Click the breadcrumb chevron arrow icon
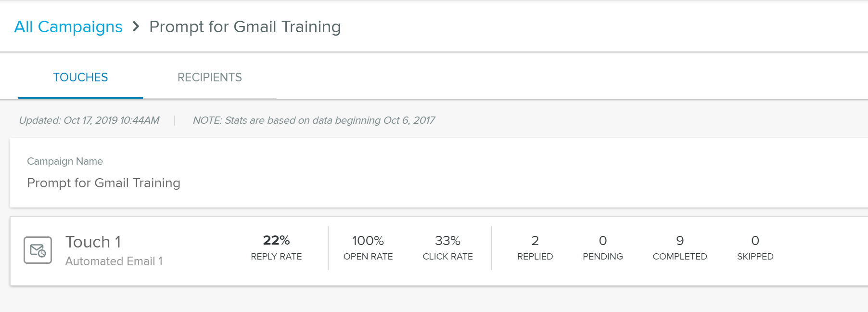This screenshot has height=312, width=868. [x=136, y=26]
